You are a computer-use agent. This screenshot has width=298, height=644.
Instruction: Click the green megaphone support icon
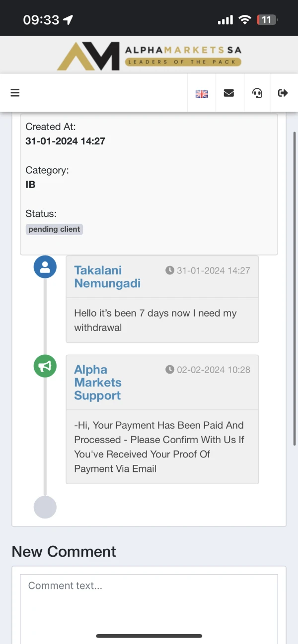tap(45, 366)
